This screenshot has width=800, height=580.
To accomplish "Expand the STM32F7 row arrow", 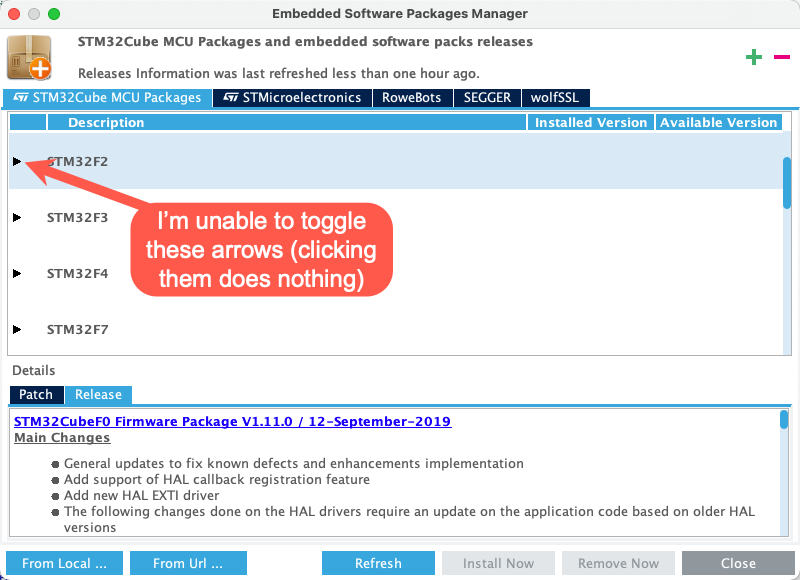I will (17, 330).
